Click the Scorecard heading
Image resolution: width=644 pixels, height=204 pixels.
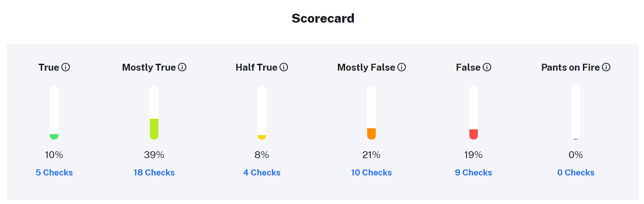coord(323,18)
